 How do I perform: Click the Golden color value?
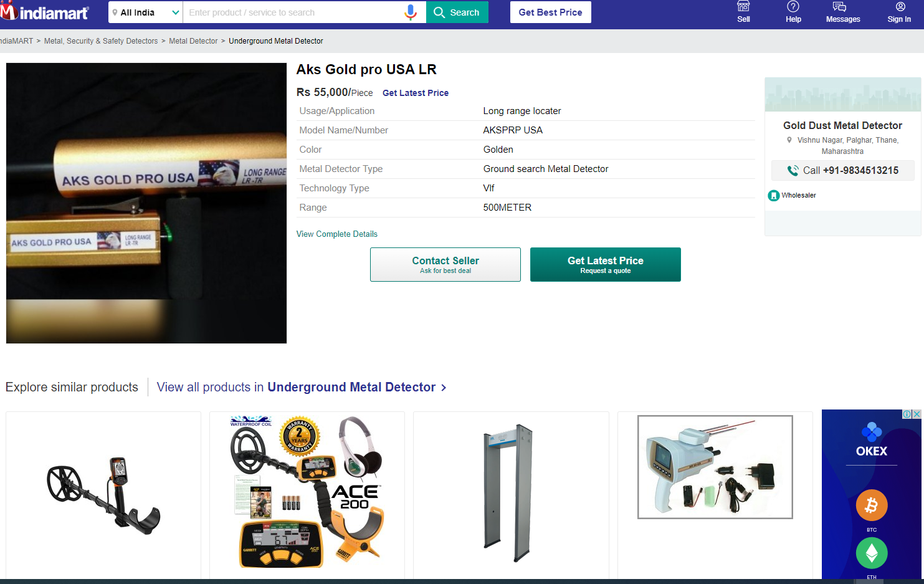498,150
